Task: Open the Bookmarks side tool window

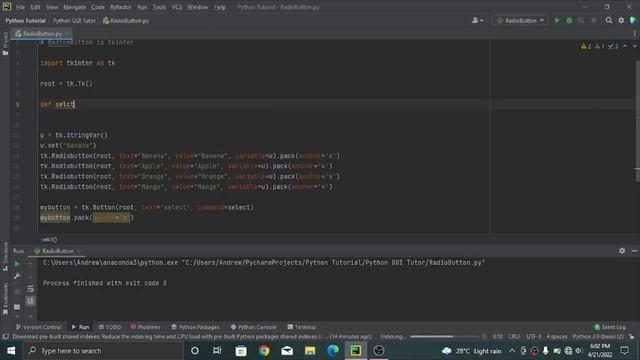Action: pyautogui.click(x=5, y=299)
